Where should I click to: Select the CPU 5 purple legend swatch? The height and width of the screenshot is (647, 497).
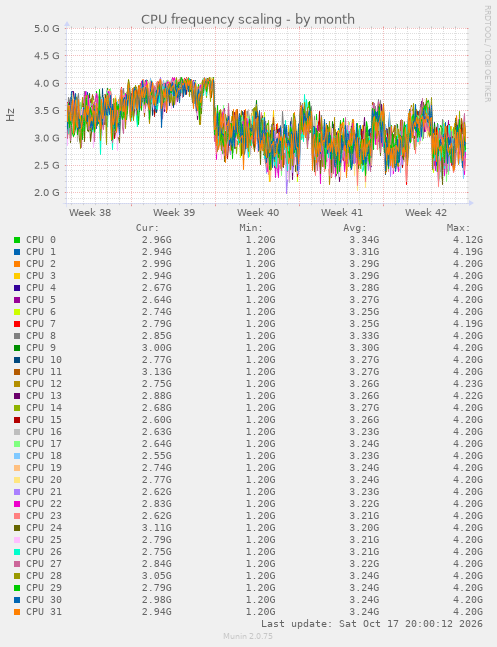17,300
